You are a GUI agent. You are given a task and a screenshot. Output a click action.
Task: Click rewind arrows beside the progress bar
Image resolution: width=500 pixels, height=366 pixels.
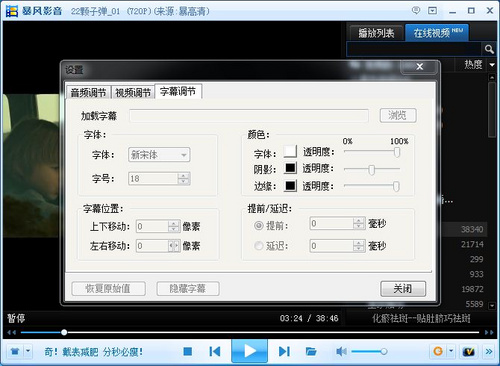[11, 332]
